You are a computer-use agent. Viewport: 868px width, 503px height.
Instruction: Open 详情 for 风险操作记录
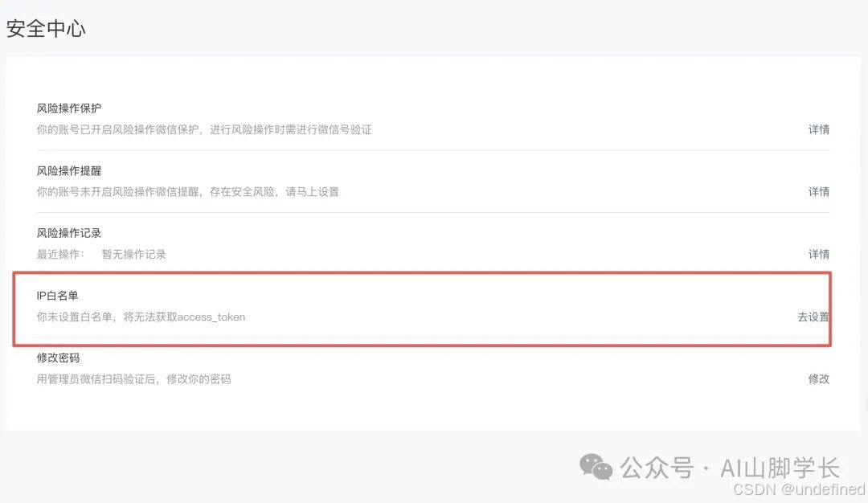click(819, 254)
